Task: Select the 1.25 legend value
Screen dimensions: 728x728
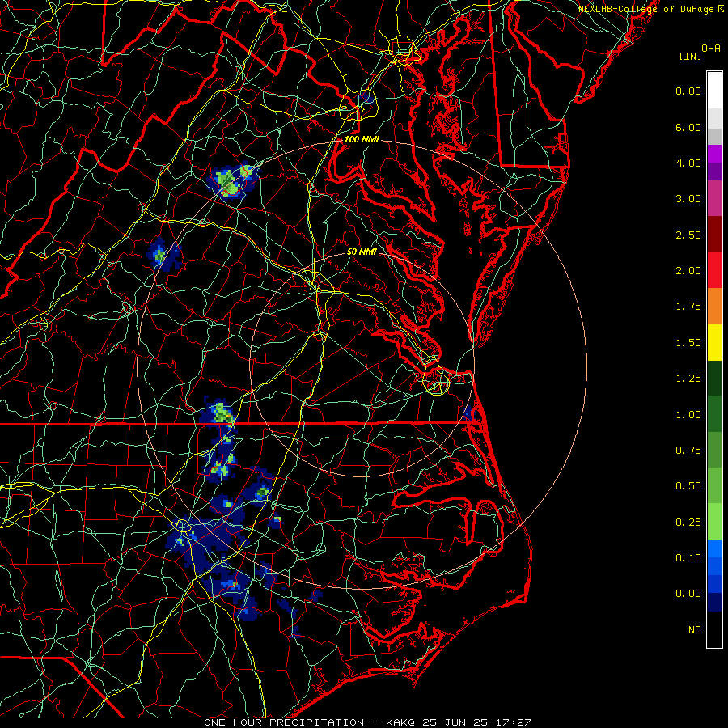Action: point(688,379)
